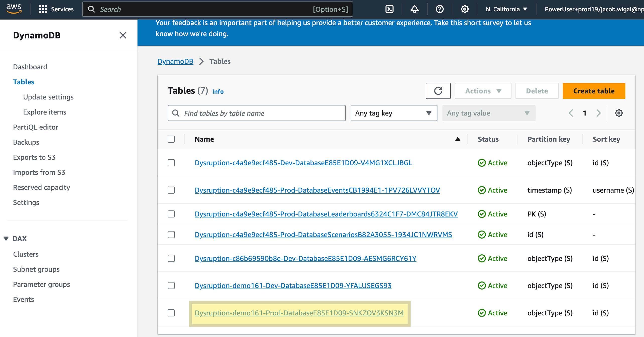Open the Tables Info link
The image size is (644, 337).
[218, 91]
